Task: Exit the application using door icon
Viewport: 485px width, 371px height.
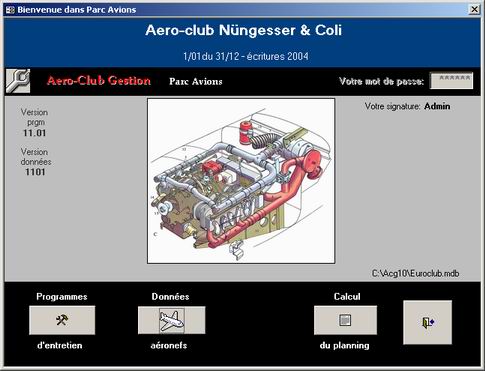Action: (428, 322)
